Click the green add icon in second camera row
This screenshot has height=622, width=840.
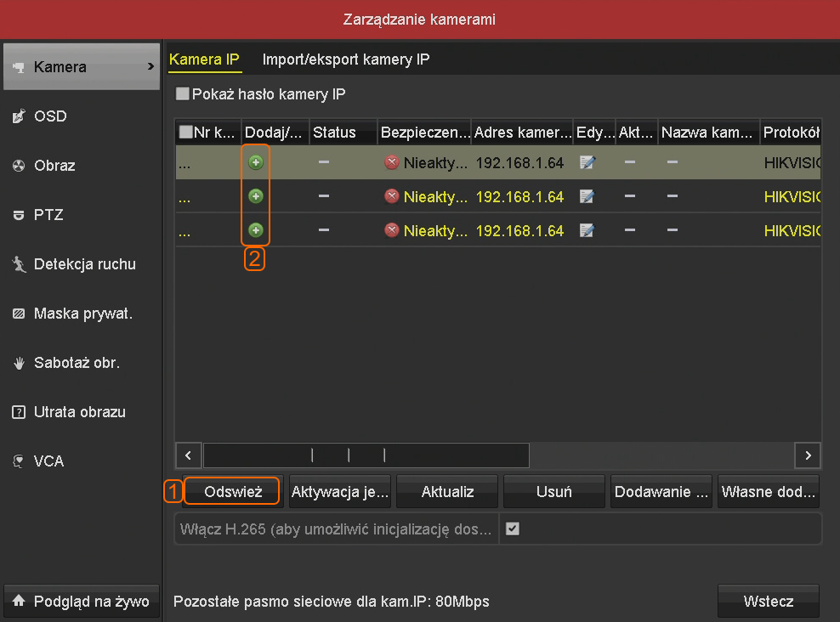pos(255,196)
